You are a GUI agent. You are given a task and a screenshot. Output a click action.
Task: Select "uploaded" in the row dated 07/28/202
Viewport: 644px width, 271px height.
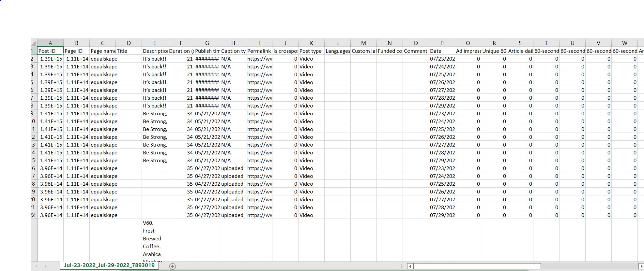click(233, 207)
